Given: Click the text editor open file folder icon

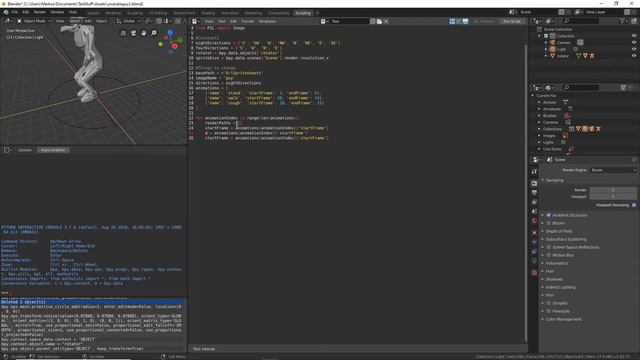Looking at the screenshot, I should 379,21.
